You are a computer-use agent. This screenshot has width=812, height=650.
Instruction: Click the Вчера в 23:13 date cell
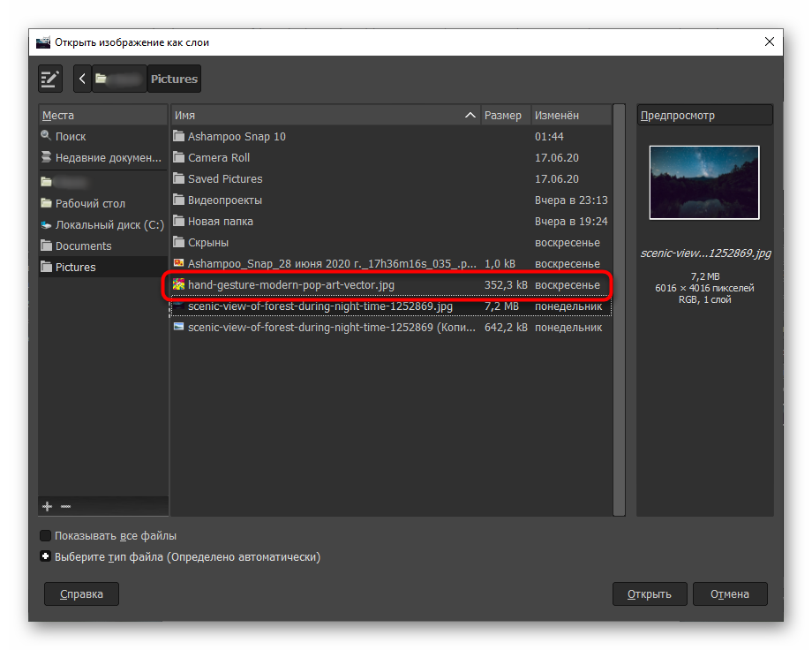click(571, 200)
